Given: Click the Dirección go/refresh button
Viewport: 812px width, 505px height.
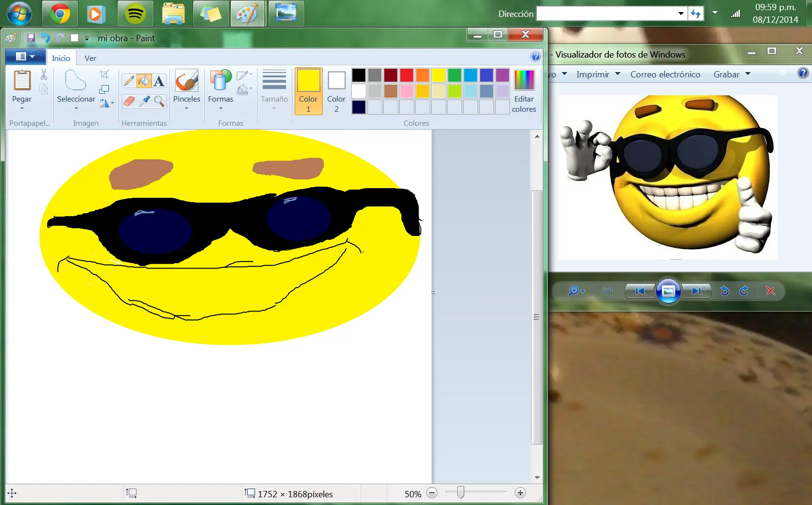Looking at the screenshot, I should coord(696,14).
